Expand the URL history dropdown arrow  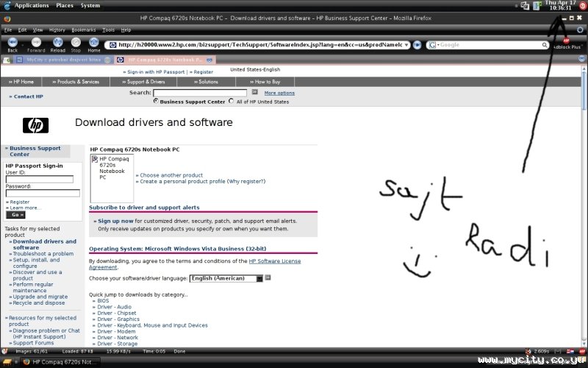click(406, 45)
